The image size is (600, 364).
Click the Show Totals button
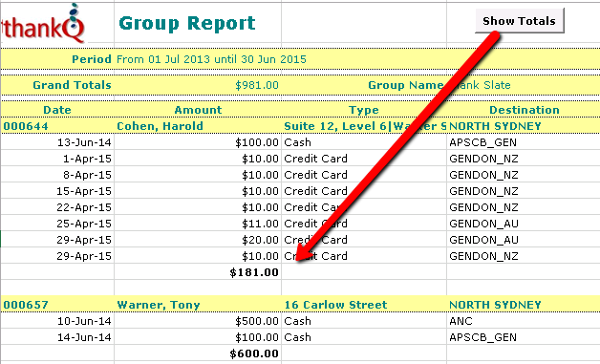click(x=519, y=21)
